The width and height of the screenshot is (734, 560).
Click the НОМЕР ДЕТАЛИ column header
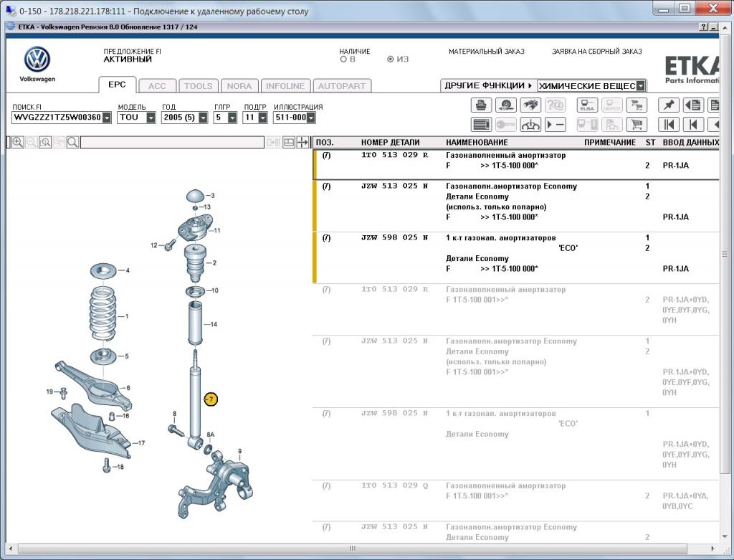390,143
